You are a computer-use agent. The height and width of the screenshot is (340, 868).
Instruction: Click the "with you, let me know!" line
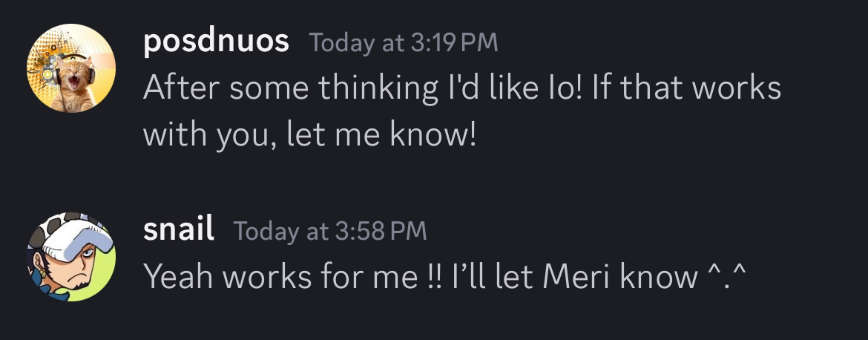308,135
